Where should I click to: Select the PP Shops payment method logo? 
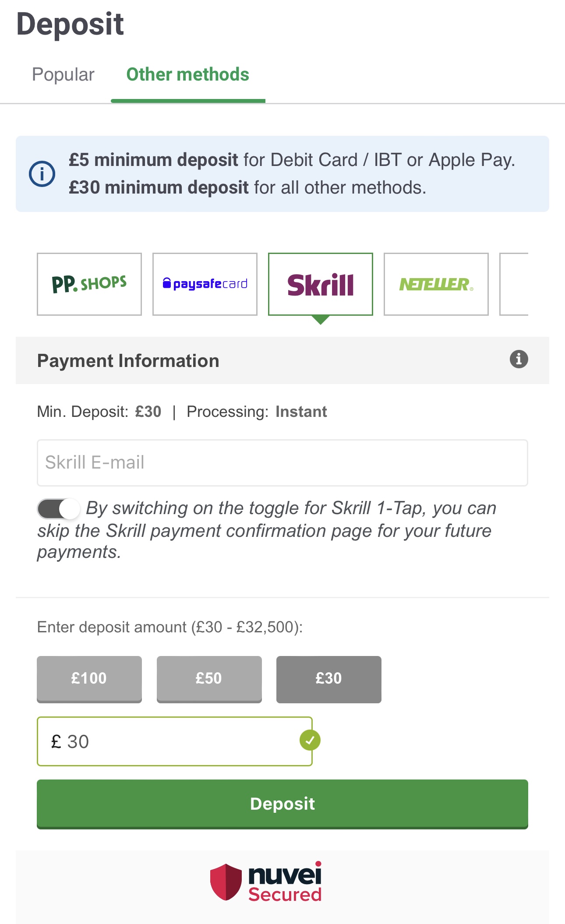89,284
